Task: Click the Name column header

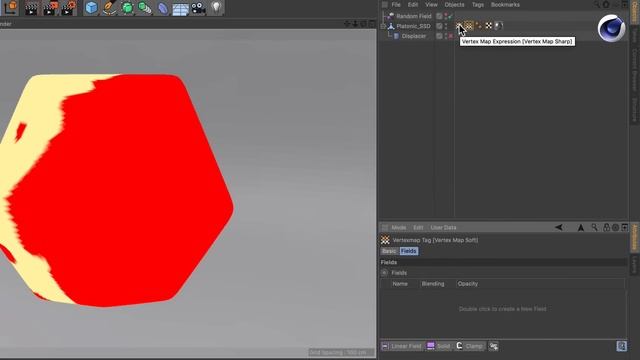Action: pos(400,284)
